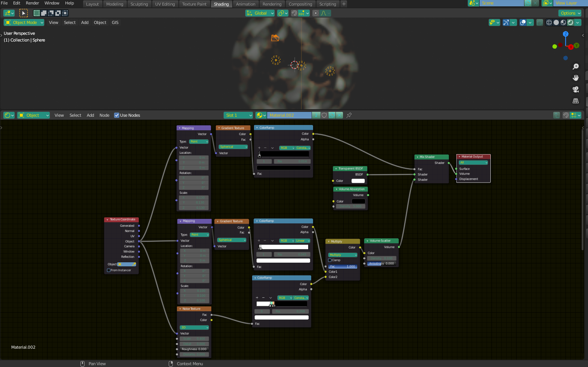Collapse the Material Output node triangle
This screenshot has height=367, width=588.
pos(459,157)
